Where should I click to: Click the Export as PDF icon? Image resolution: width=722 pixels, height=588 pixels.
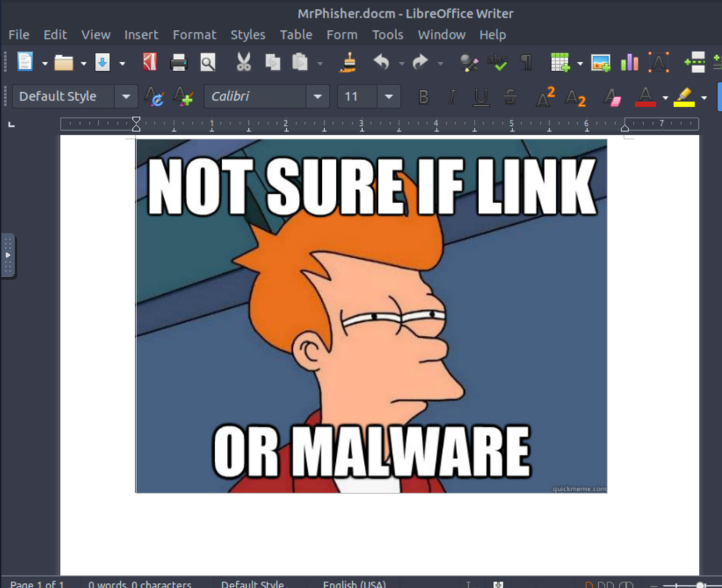(149, 63)
